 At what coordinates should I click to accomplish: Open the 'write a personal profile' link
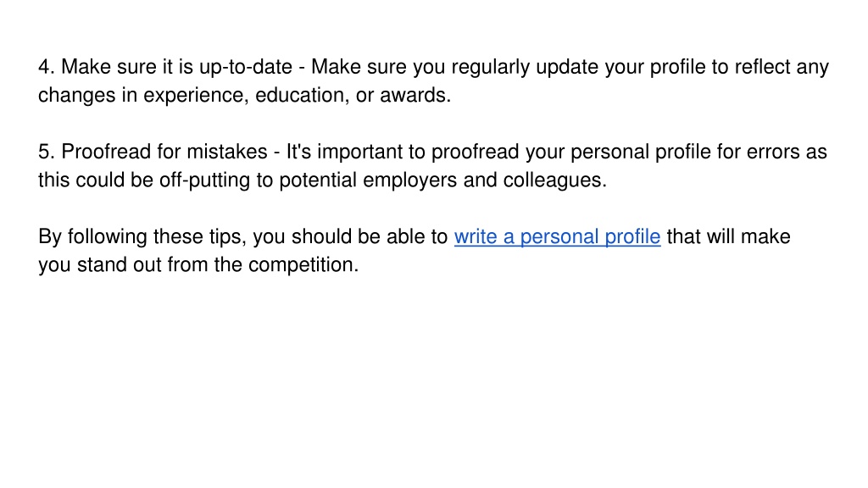click(557, 237)
